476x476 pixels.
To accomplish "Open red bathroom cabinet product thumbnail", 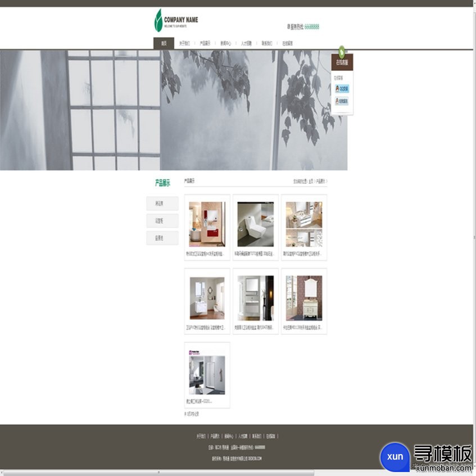I will click(207, 224).
